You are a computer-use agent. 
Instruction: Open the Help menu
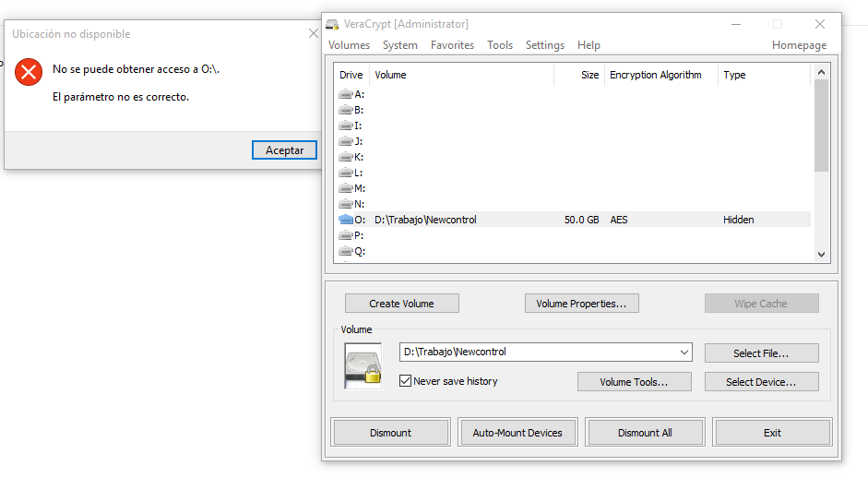[x=589, y=45]
